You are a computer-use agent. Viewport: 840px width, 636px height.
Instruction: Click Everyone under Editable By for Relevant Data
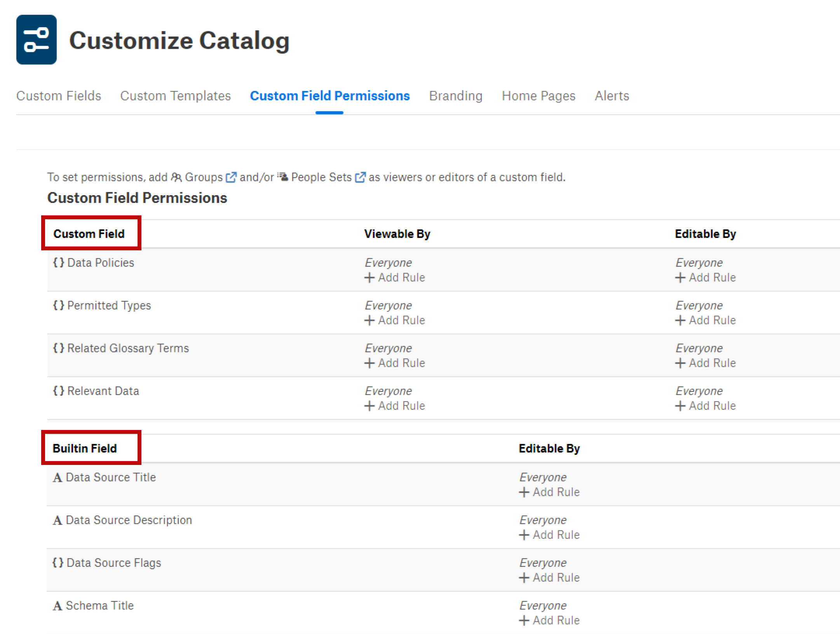[x=699, y=391]
